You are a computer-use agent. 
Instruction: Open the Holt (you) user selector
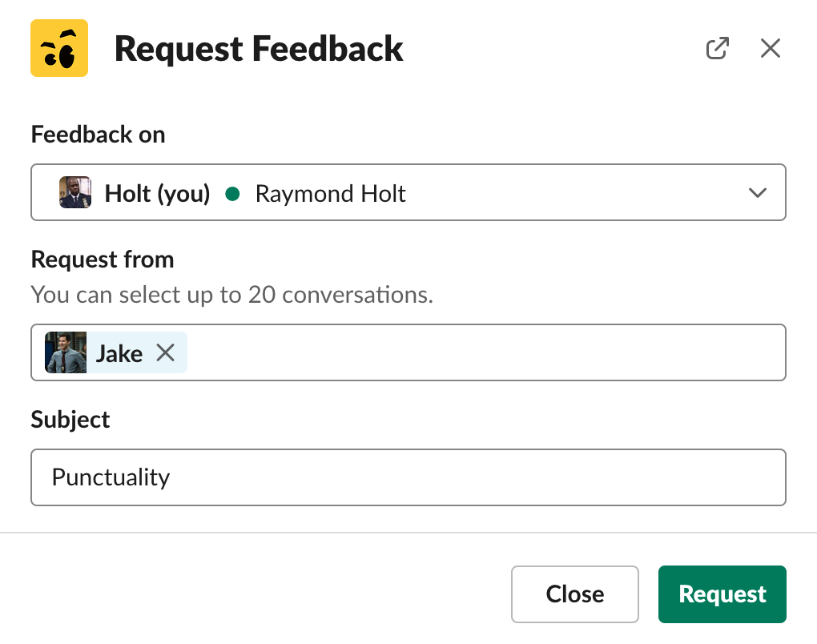pyautogui.click(x=408, y=192)
